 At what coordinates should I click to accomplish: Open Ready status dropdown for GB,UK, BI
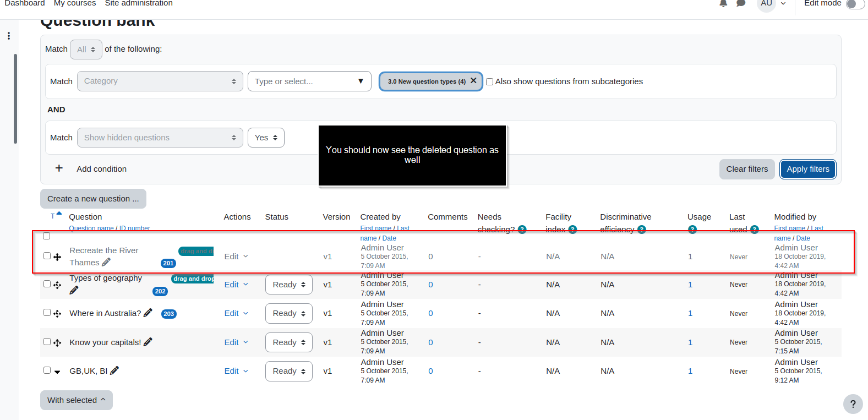(289, 371)
